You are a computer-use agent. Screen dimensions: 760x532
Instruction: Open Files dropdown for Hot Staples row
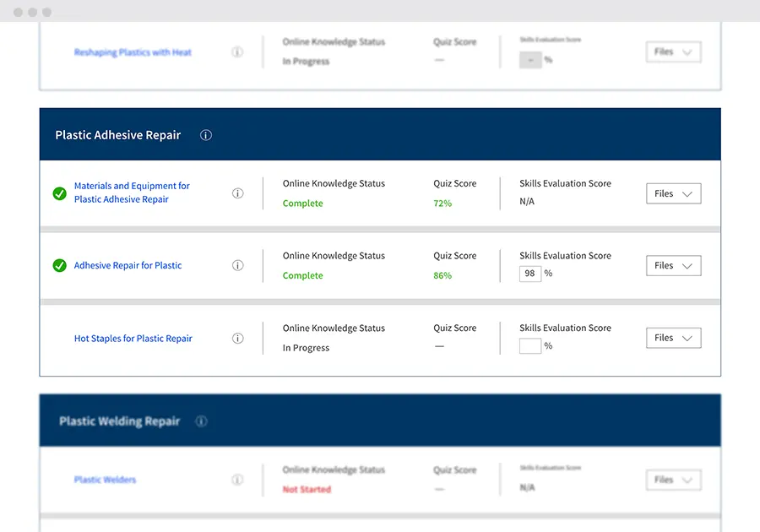coord(673,338)
